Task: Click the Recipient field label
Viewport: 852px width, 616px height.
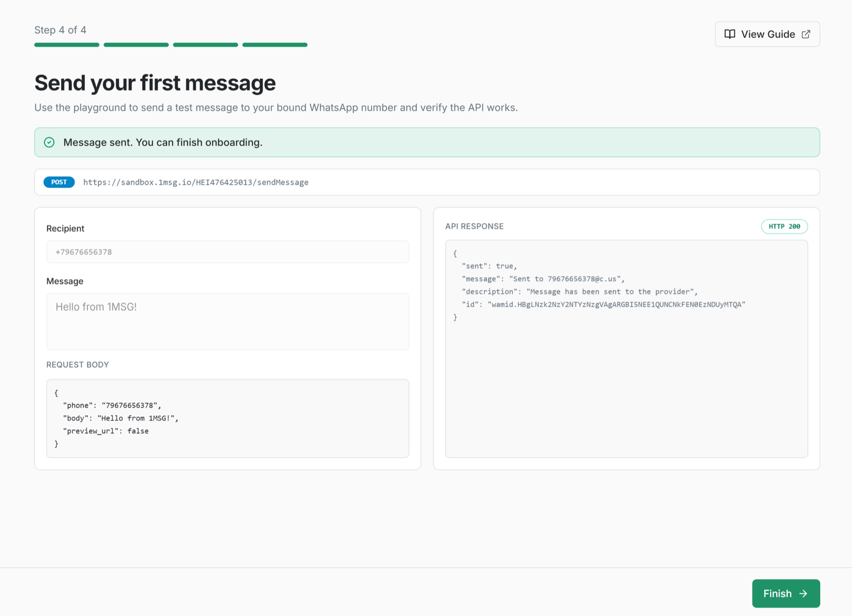Action: pos(65,228)
